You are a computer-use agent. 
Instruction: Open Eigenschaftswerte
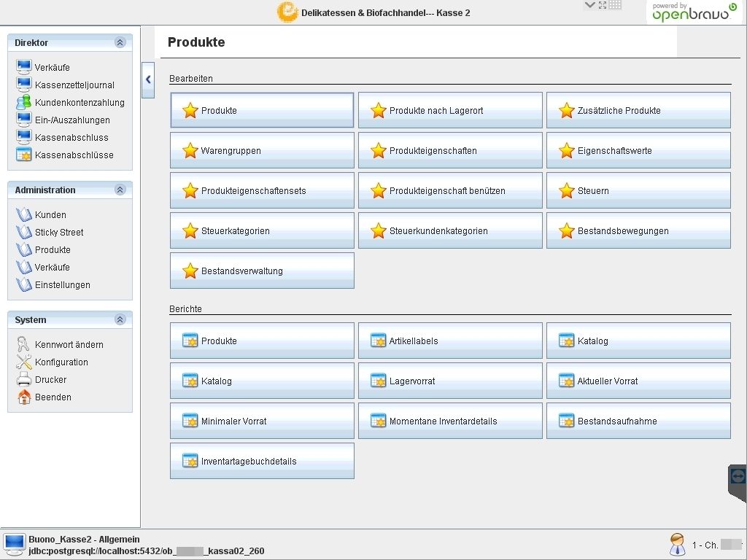pyautogui.click(x=638, y=150)
